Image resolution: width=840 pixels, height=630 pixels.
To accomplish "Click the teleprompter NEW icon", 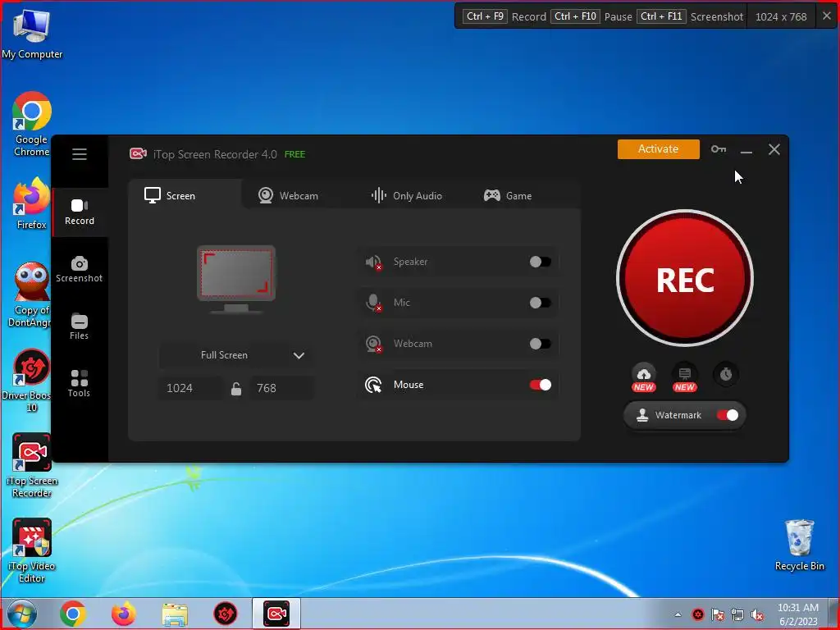I will 685,377.
